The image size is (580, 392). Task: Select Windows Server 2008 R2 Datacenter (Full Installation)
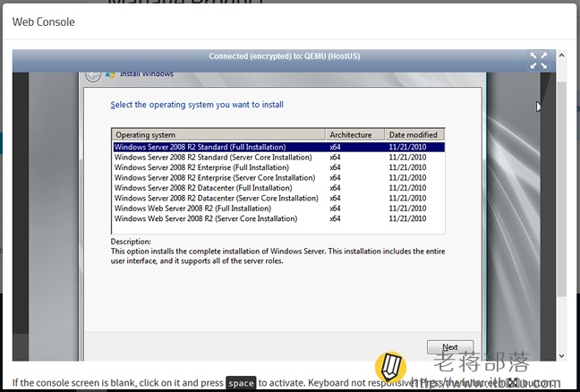pos(278,188)
